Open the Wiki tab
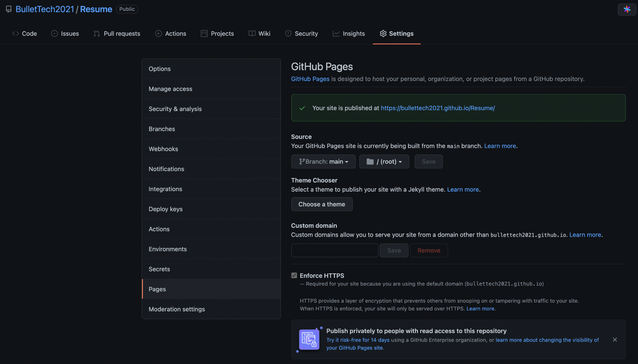This screenshot has height=364, width=638. point(259,33)
